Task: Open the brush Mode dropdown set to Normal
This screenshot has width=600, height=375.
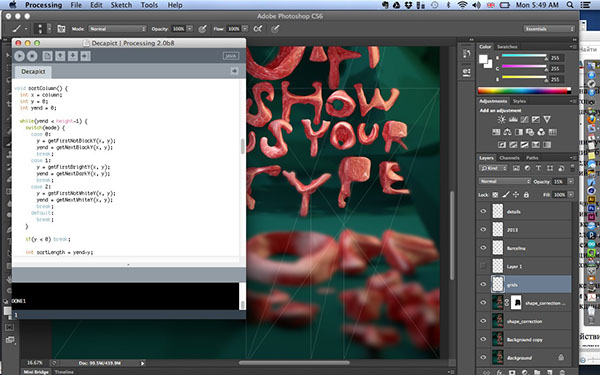Action: point(117,29)
